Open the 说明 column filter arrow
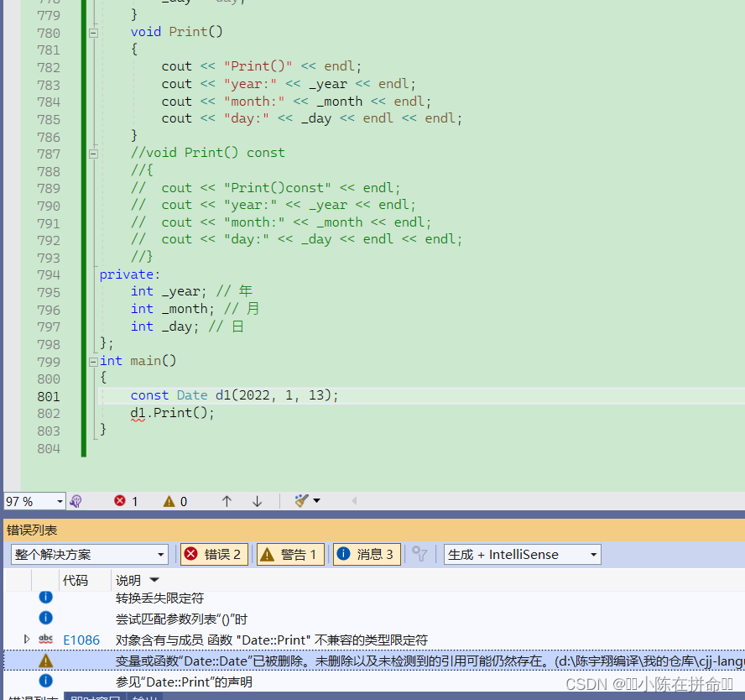Screen dimensions: 745x700 pos(154,580)
